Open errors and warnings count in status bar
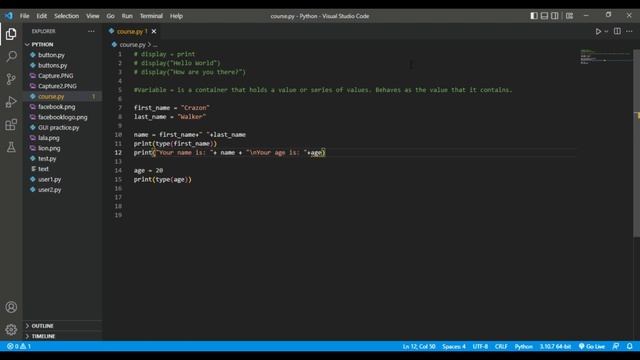Screen dimensions: 640x360 (x=19, y=347)
